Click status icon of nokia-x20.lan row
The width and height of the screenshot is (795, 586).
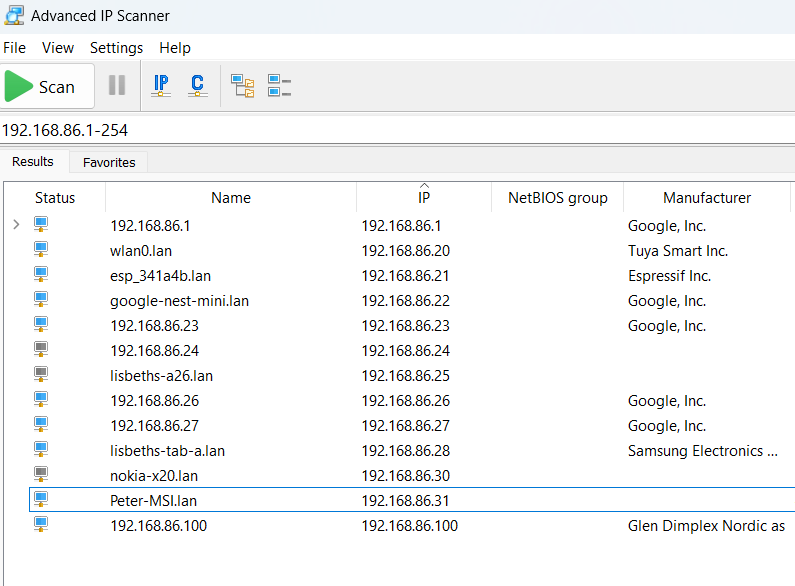coord(41,474)
